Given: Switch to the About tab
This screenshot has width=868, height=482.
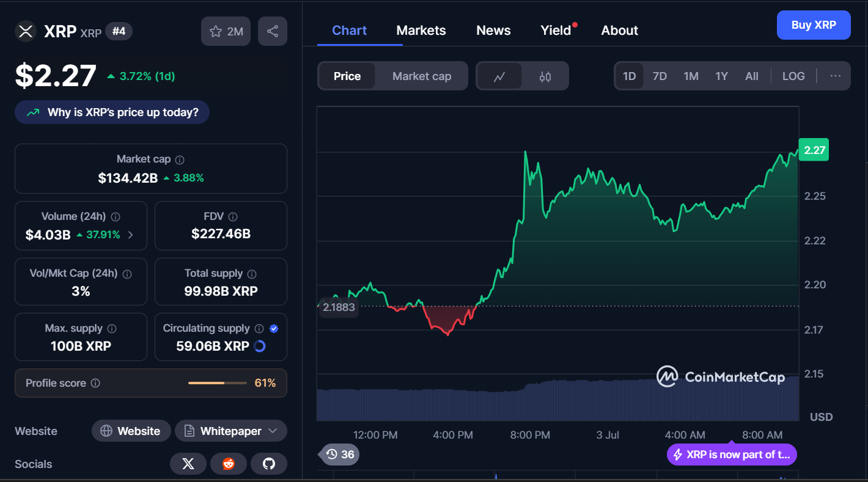Looking at the screenshot, I should click(620, 31).
